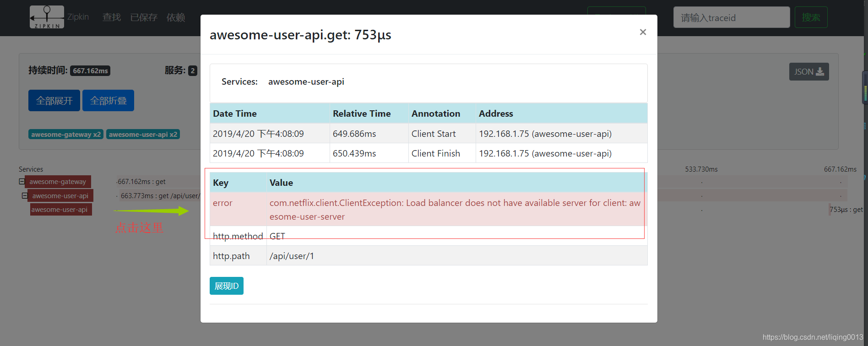
Task: Click the 全部折叠 button
Action: (108, 100)
